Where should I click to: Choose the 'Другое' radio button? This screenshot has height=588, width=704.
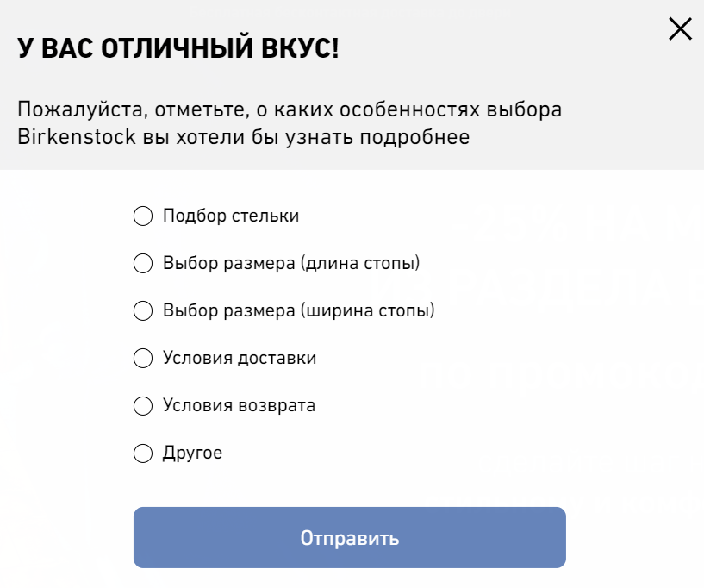[142, 453]
